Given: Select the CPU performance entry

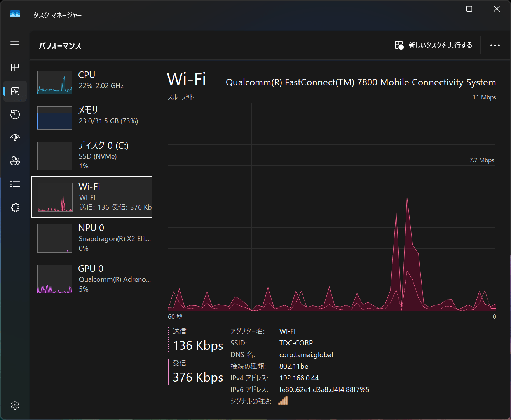Looking at the screenshot, I should click(x=92, y=82).
